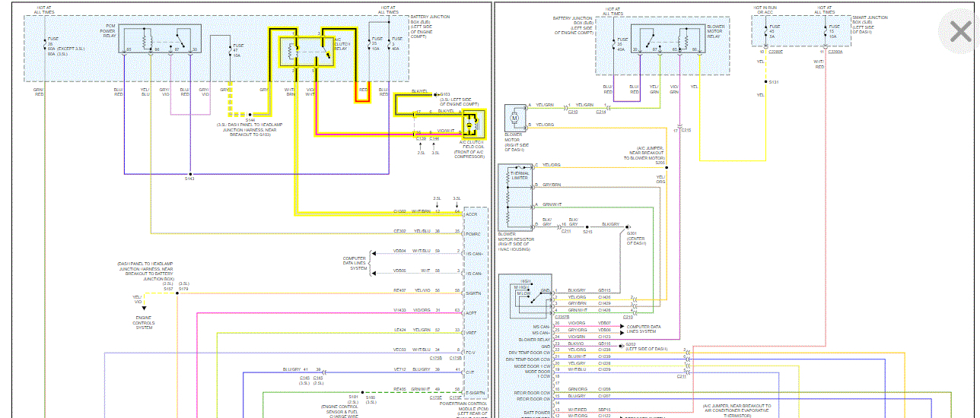Select the highlighted A/C clutch relay symbol

[x=307, y=50]
